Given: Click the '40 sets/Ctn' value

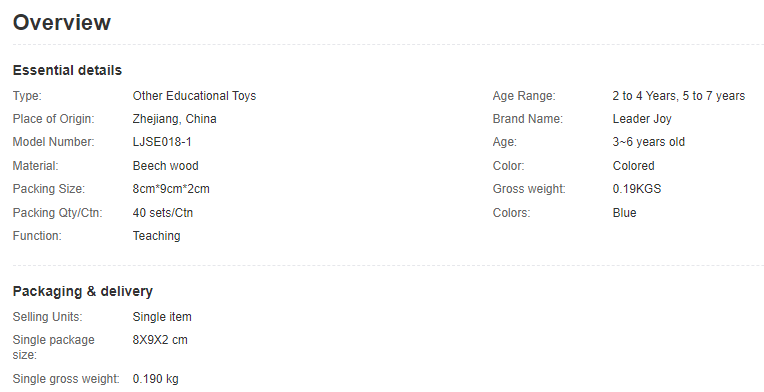Looking at the screenshot, I should (163, 213).
